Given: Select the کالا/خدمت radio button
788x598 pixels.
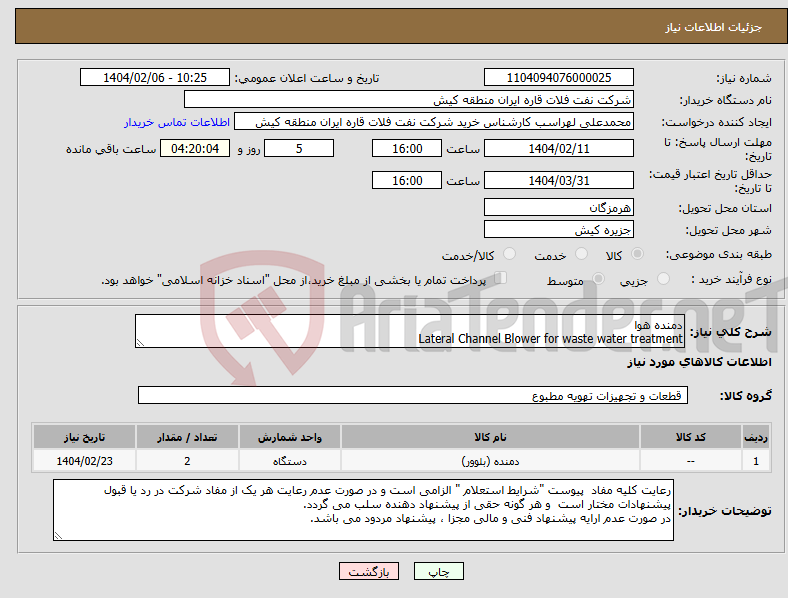Looking at the screenshot, I should 509,254.
